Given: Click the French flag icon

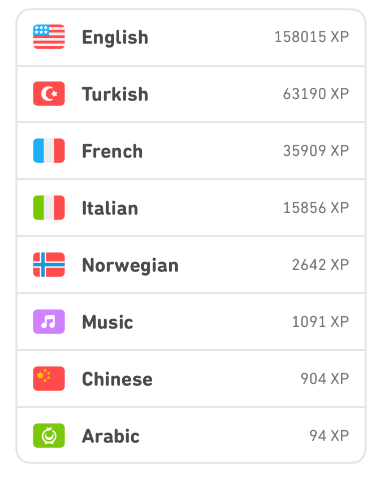Looking at the screenshot, I should click(49, 151).
